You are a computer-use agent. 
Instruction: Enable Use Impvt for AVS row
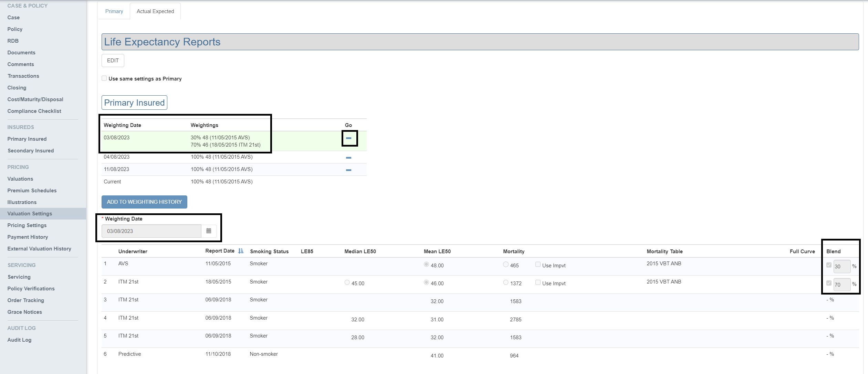(x=538, y=265)
